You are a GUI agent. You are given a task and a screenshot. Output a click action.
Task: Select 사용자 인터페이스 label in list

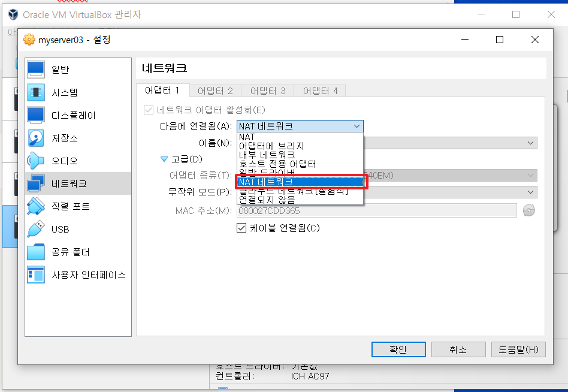click(x=89, y=275)
